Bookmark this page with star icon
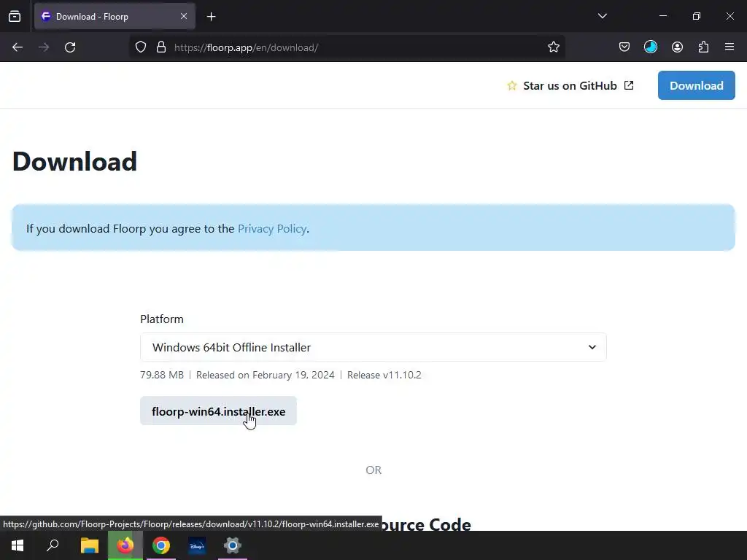This screenshot has height=560, width=747. pyautogui.click(x=553, y=47)
